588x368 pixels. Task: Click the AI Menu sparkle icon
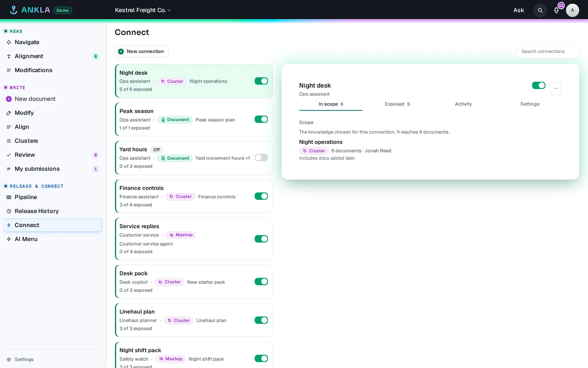point(9,239)
